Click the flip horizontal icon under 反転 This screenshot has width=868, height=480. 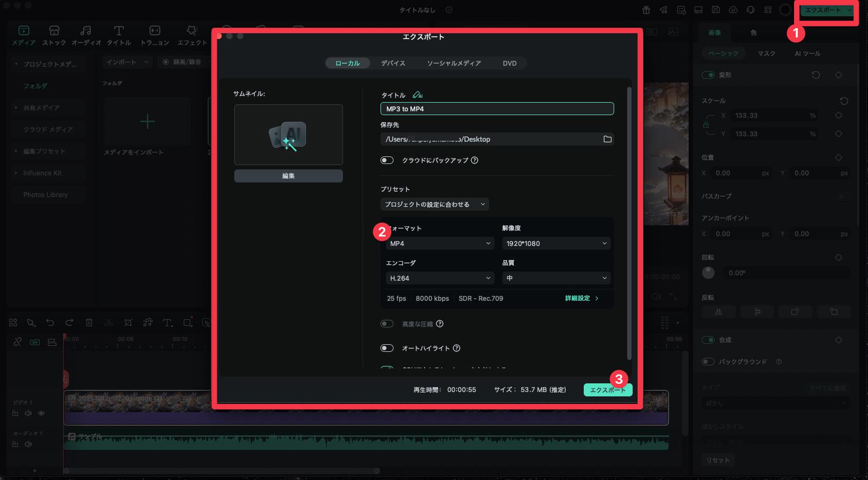(719, 312)
